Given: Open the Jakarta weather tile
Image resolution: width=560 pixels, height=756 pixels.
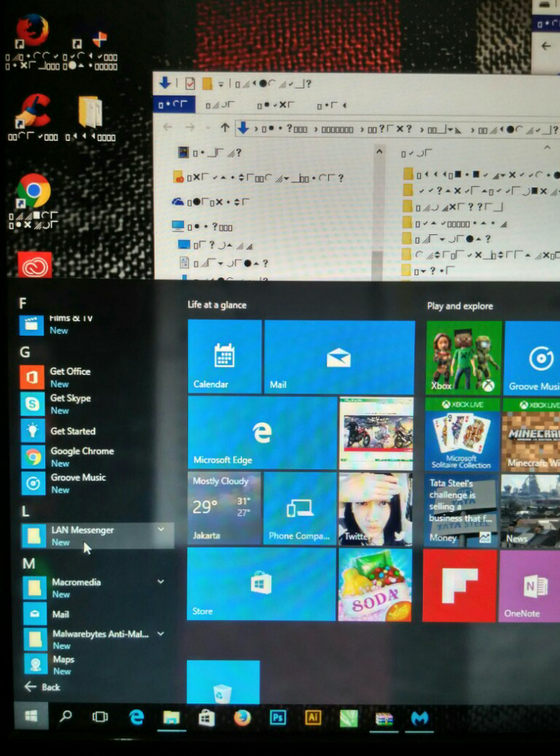Looking at the screenshot, I should (224, 508).
